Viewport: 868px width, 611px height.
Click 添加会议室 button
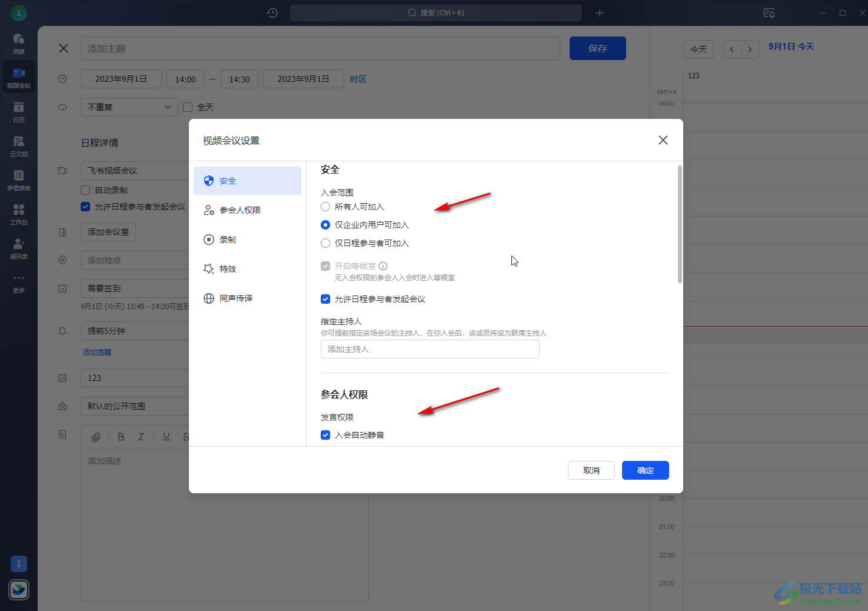click(x=108, y=232)
